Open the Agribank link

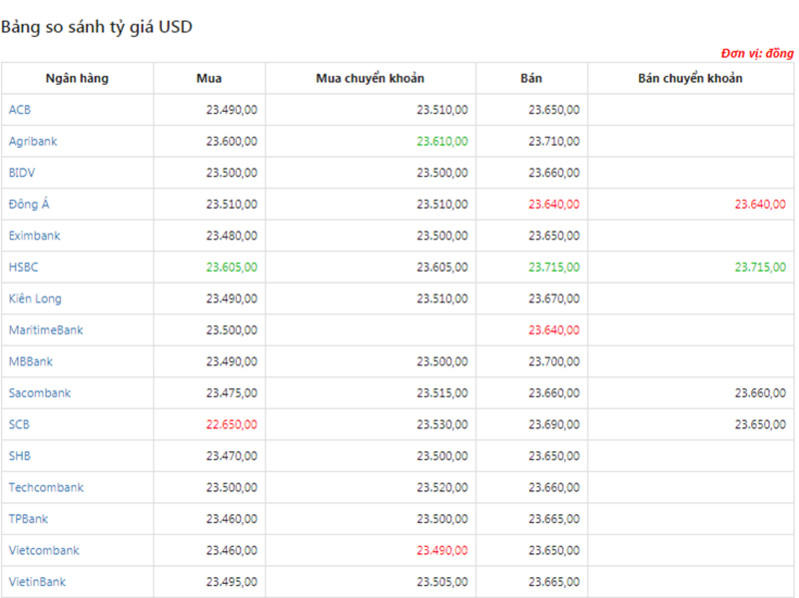(x=33, y=141)
